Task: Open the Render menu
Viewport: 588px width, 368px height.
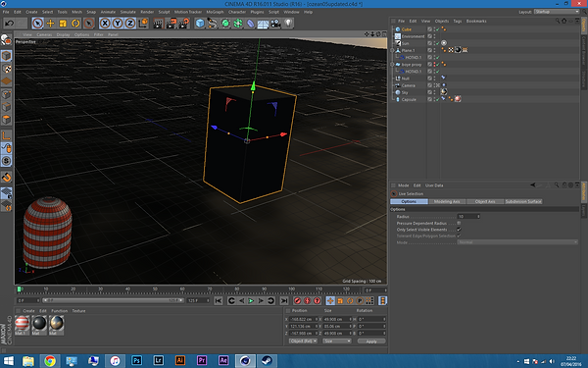Action: 147,12
